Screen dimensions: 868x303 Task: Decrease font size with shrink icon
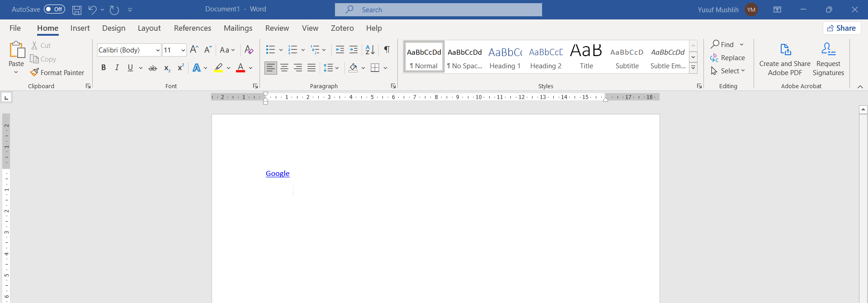coord(208,50)
